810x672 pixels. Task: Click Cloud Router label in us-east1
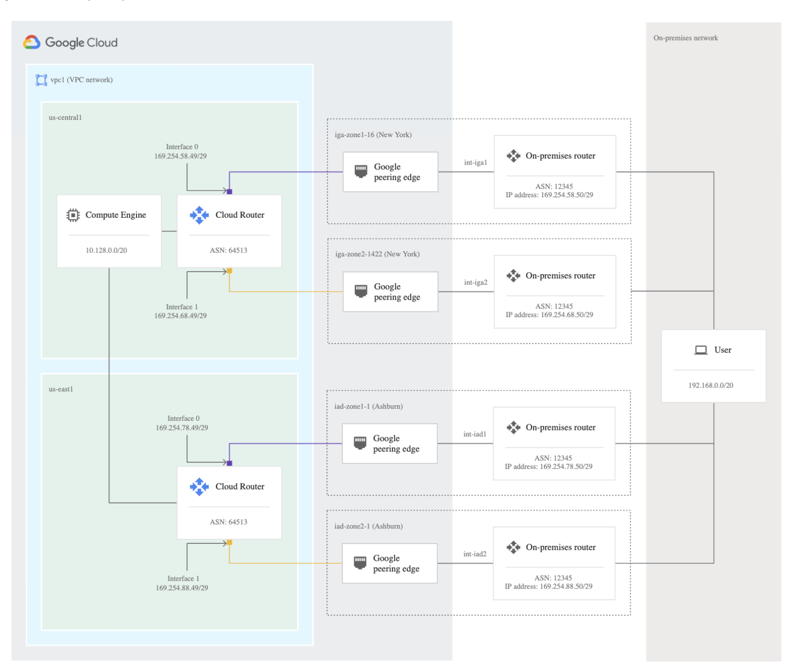(240, 487)
